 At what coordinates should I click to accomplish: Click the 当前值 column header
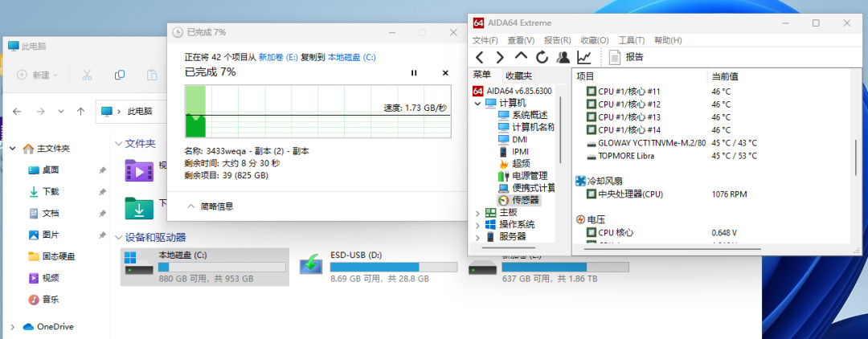(778, 76)
